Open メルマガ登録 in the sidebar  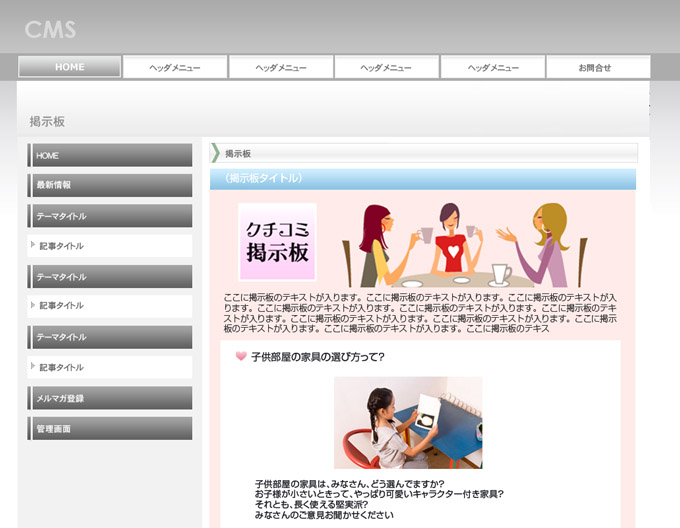click(109, 398)
